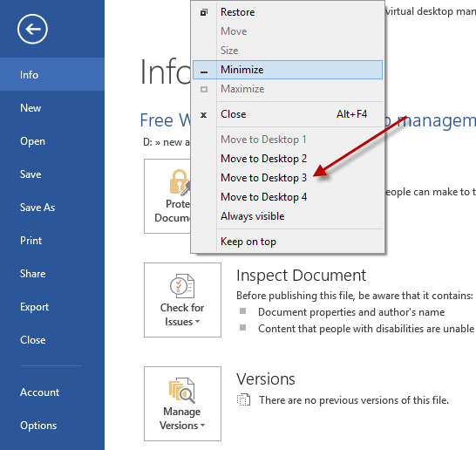Choose Move to Desktop 4
Screen dimensions: 476x450
pyautogui.click(x=263, y=197)
